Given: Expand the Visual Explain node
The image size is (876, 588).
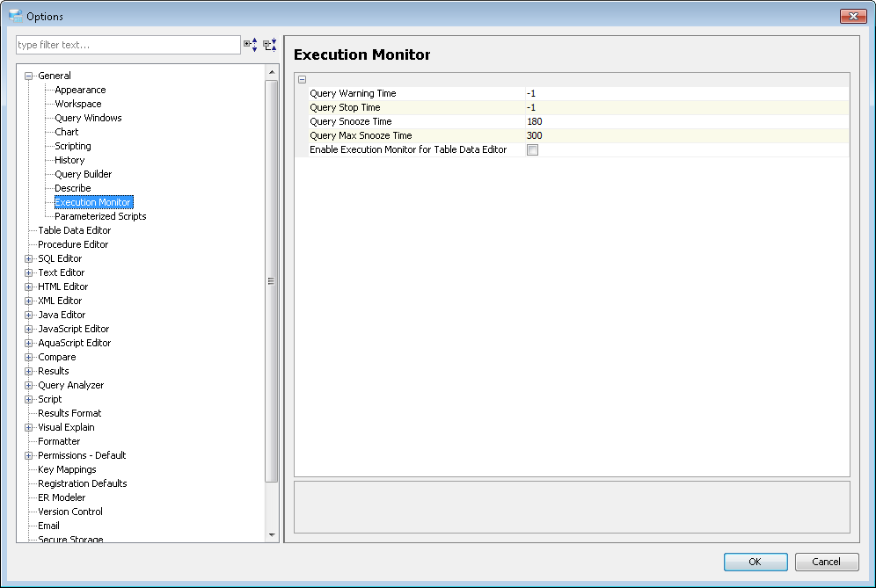Looking at the screenshot, I should coord(28,427).
